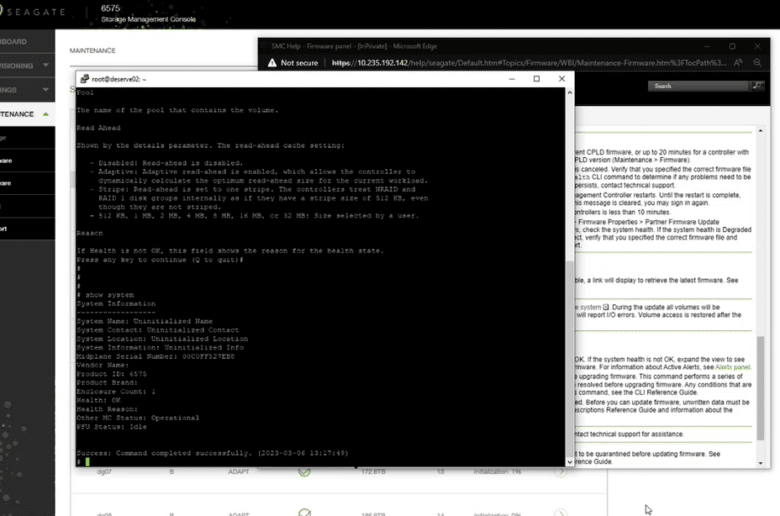Screen dimensions: 780x516
Task: Click the green health check icon in dg07 row
Action: (x=304, y=471)
